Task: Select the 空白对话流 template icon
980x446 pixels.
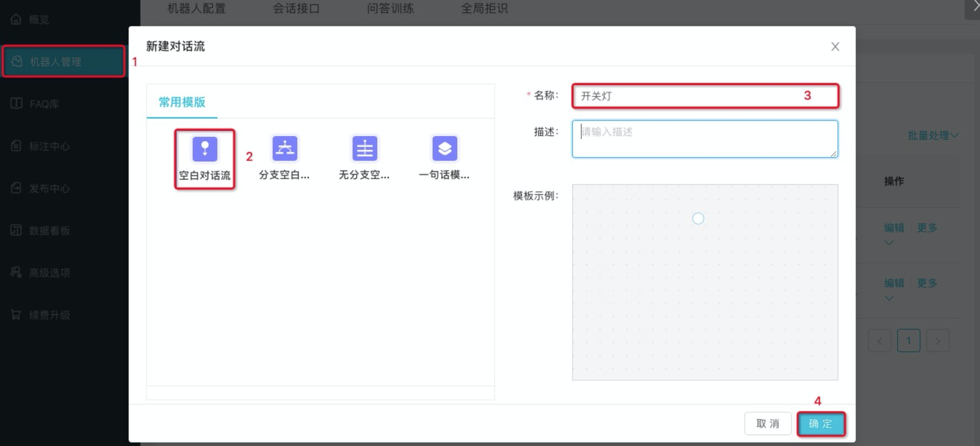Action: point(205,149)
